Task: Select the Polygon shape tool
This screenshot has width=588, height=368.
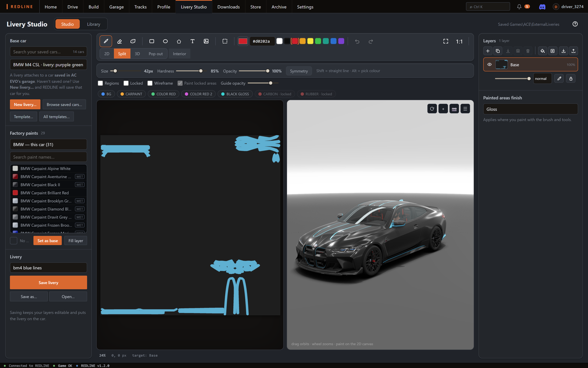Action: pyautogui.click(x=179, y=41)
